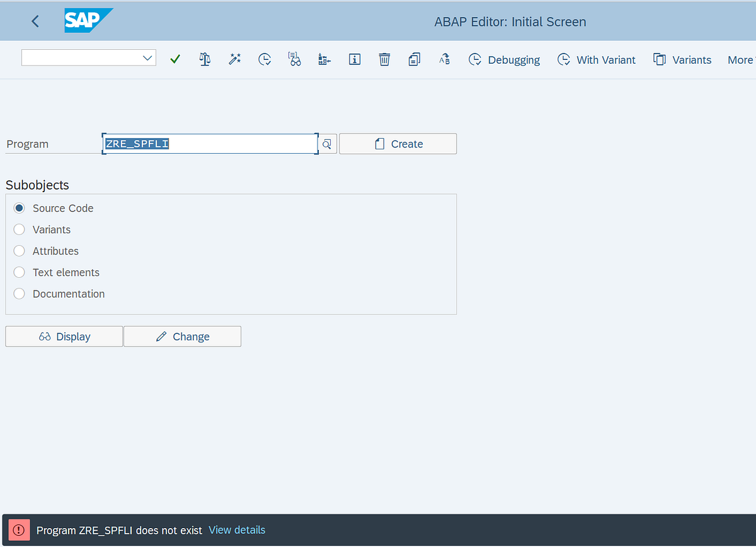Select the Documentation radio button
The width and height of the screenshot is (756, 547).
click(x=19, y=294)
